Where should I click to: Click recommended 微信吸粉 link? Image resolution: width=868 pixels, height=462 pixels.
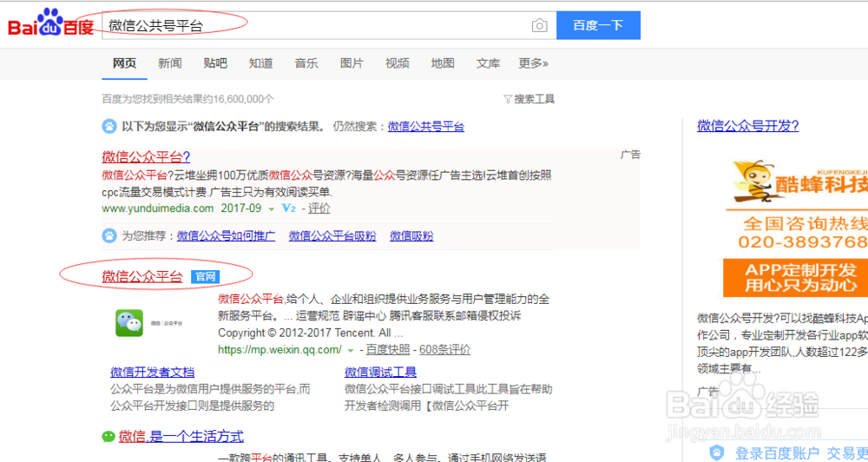(x=411, y=236)
